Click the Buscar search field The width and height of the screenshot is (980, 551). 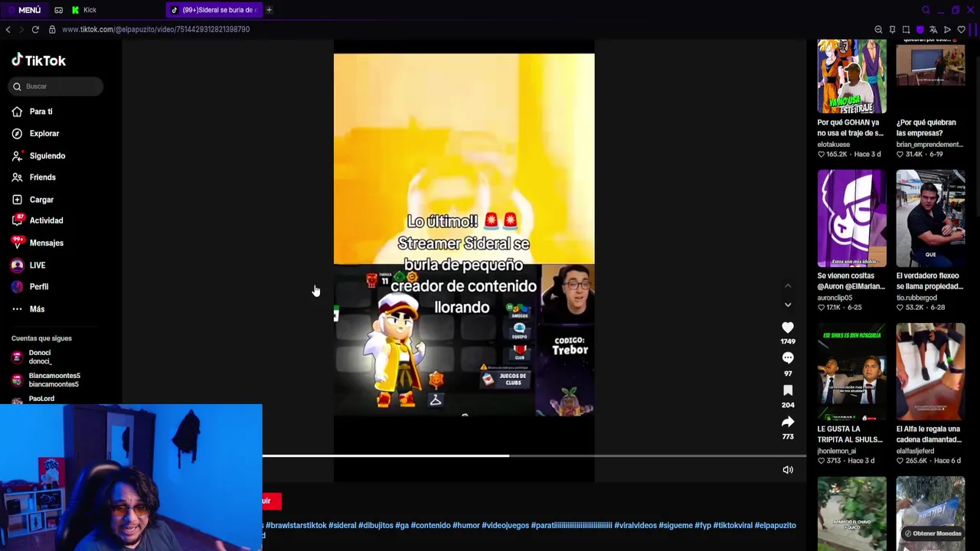tap(57, 86)
